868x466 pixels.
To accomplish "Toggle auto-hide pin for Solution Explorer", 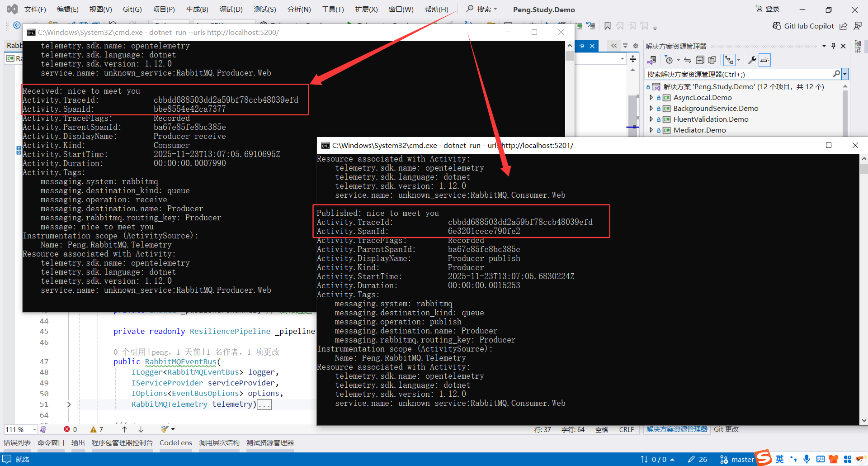I will 834,46.
